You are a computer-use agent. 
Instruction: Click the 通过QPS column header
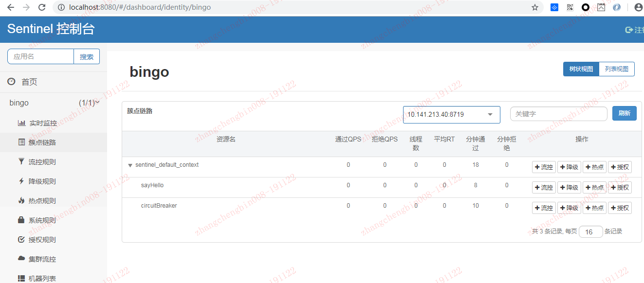coord(349,140)
